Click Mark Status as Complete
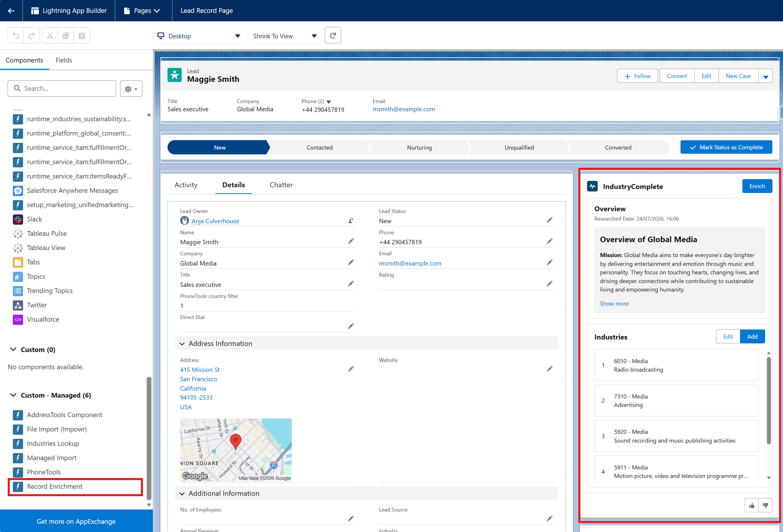The height and width of the screenshot is (532, 783). click(x=726, y=148)
